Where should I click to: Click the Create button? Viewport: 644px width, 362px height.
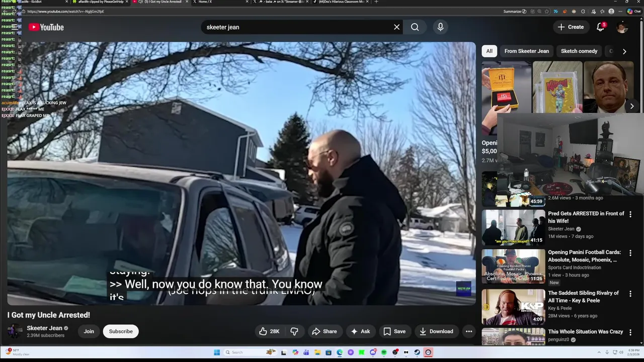(x=571, y=27)
